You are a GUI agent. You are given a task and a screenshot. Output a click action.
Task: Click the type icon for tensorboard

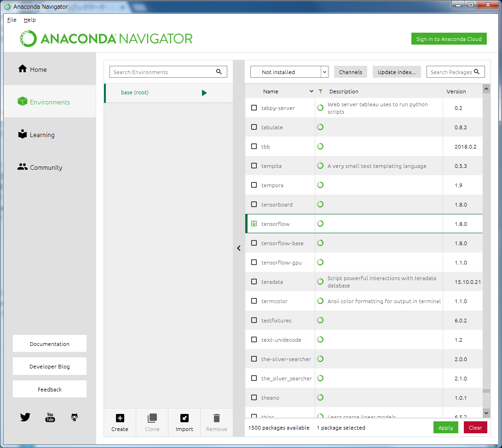tap(320, 204)
